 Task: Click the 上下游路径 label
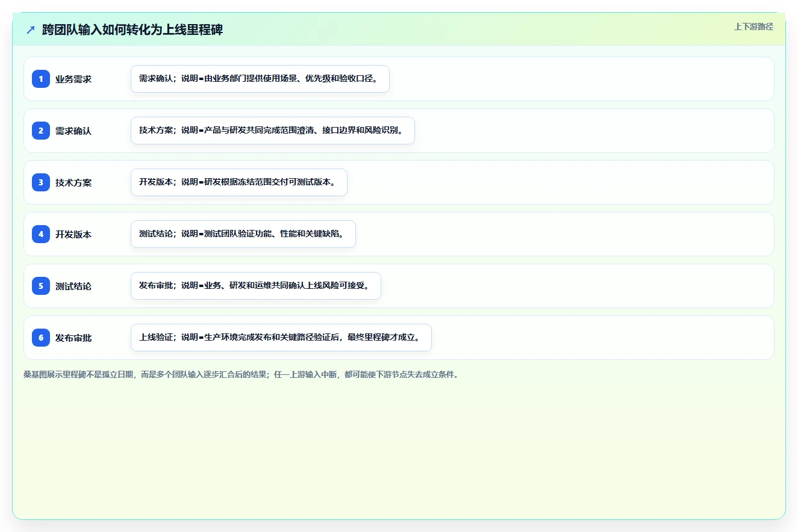(x=753, y=26)
